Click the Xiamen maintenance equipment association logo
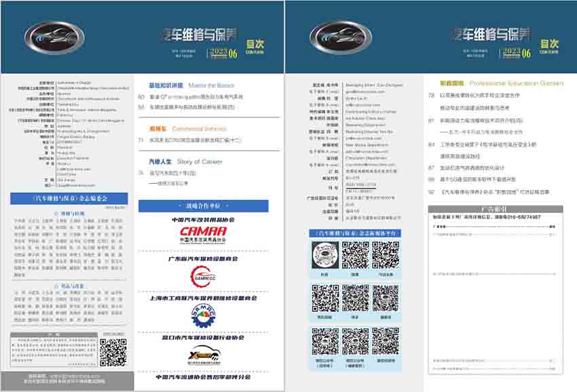 click(203, 355)
